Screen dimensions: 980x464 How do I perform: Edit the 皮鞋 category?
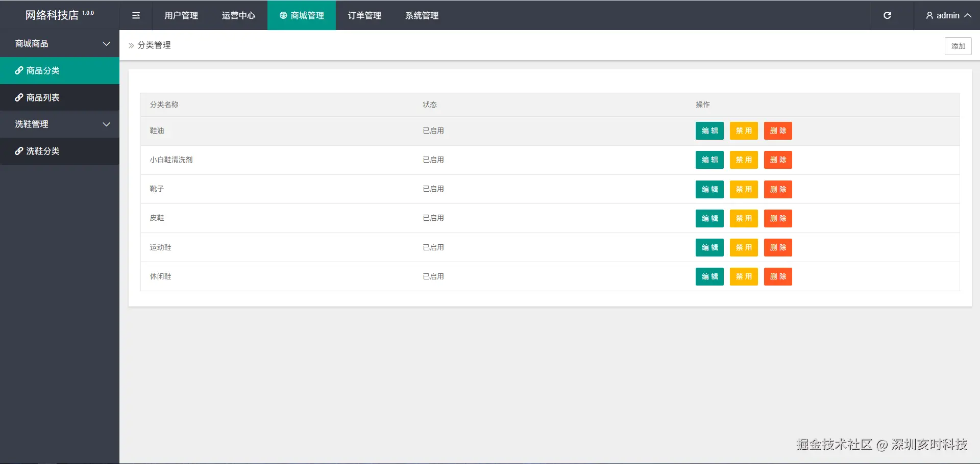point(709,218)
